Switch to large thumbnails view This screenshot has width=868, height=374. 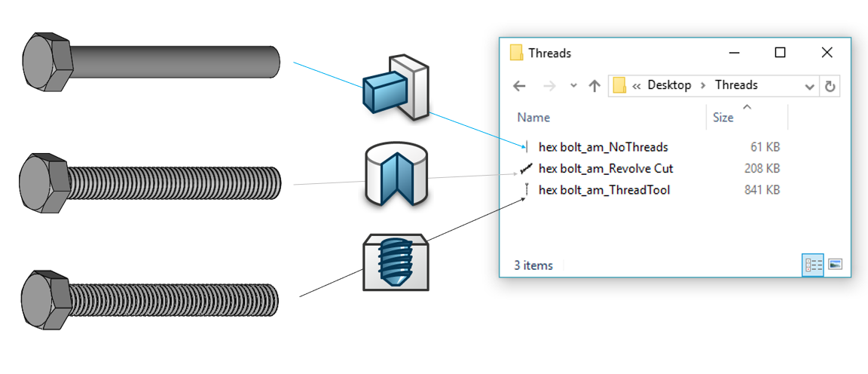[836, 265]
